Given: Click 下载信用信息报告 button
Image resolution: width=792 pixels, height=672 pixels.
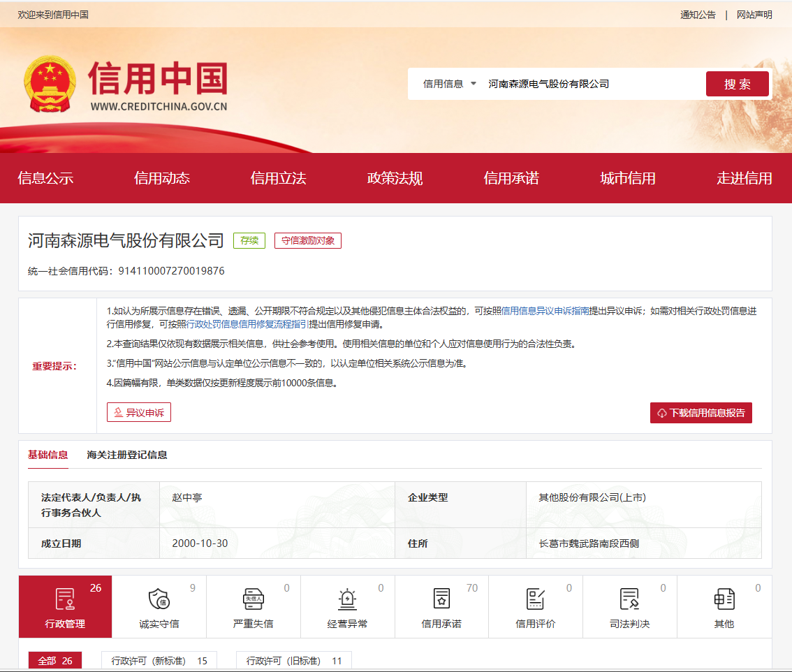Looking at the screenshot, I should click(x=701, y=413).
